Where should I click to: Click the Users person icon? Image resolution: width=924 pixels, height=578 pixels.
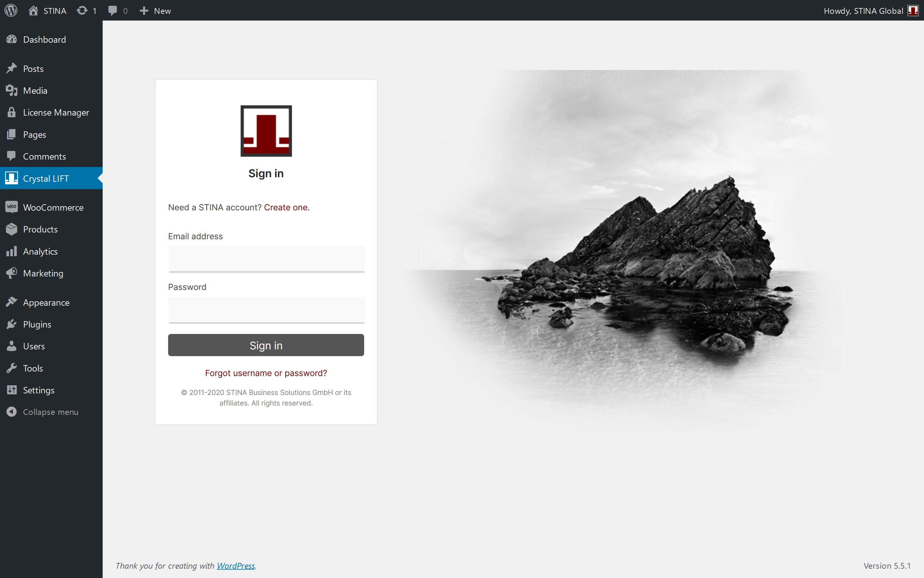12,346
